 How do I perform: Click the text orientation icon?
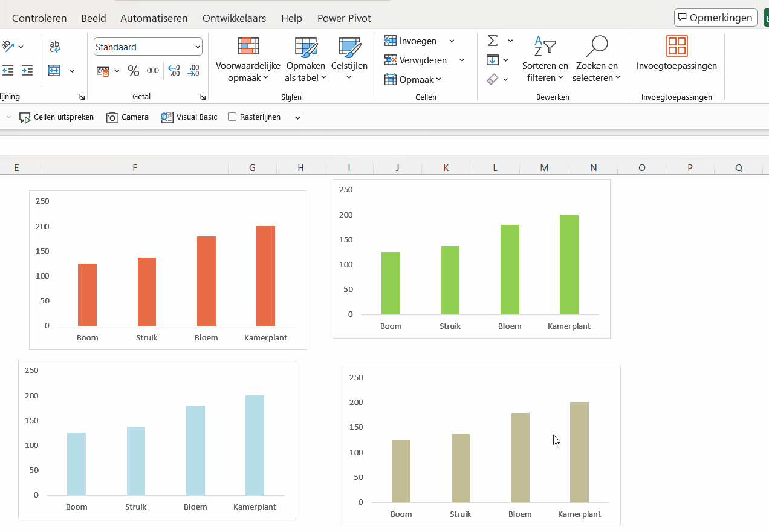click(x=8, y=46)
